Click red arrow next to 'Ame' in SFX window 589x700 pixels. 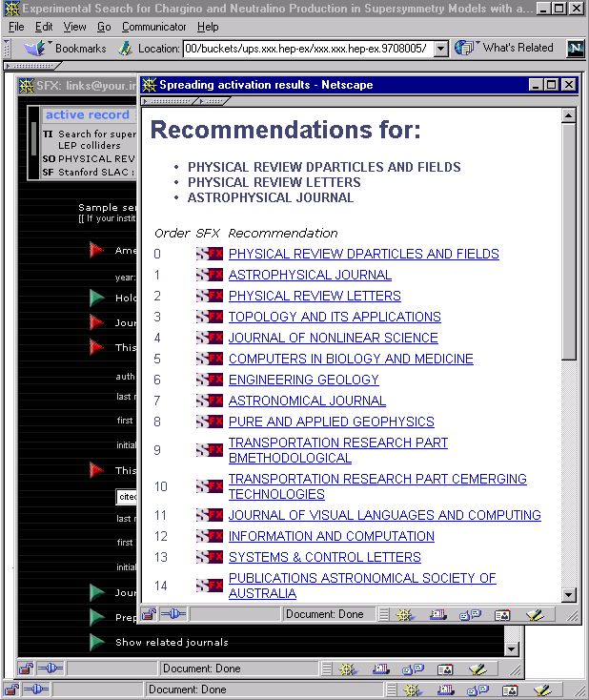point(96,250)
